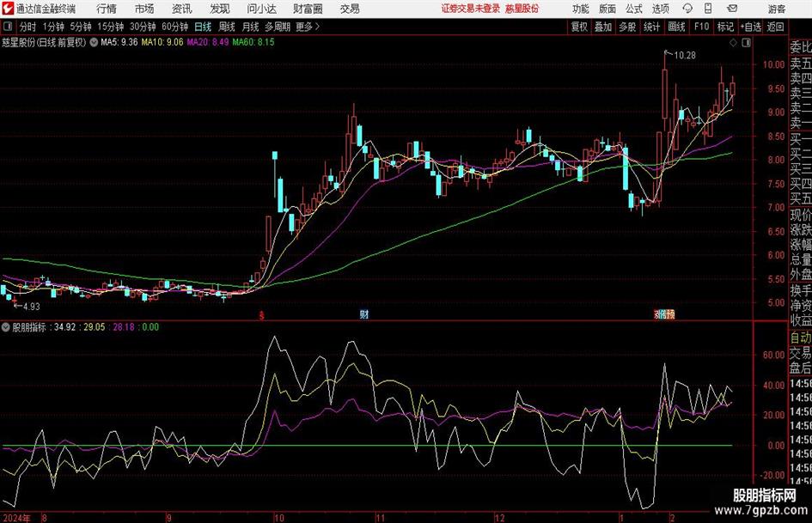This screenshot has width=812, height=523.
Task: Open the 市场 menu
Action: (x=144, y=9)
